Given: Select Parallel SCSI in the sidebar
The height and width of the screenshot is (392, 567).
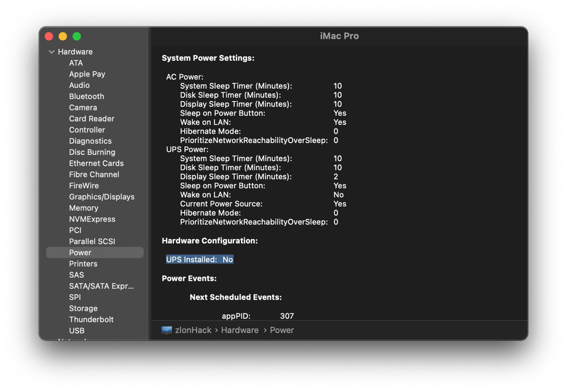Looking at the screenshot, I should click(92, 241).
